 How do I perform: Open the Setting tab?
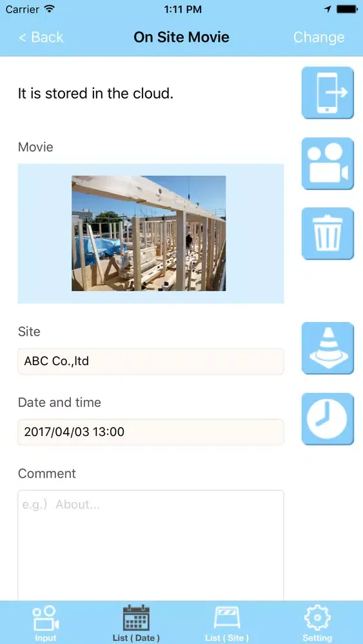coord(317,623)
